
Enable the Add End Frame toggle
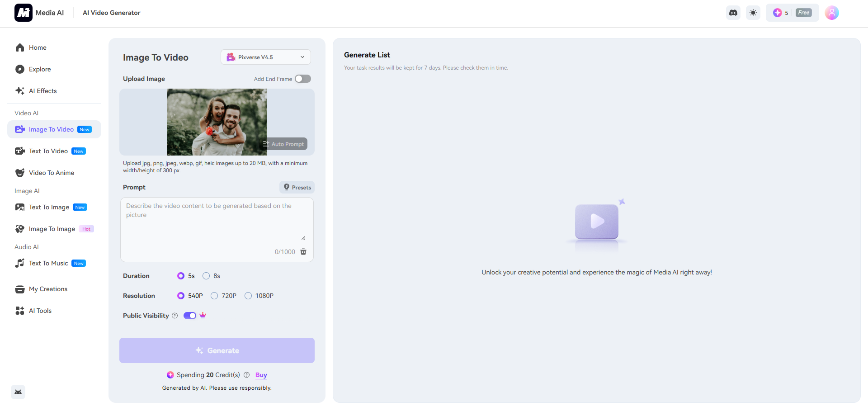tap(303, 79)
